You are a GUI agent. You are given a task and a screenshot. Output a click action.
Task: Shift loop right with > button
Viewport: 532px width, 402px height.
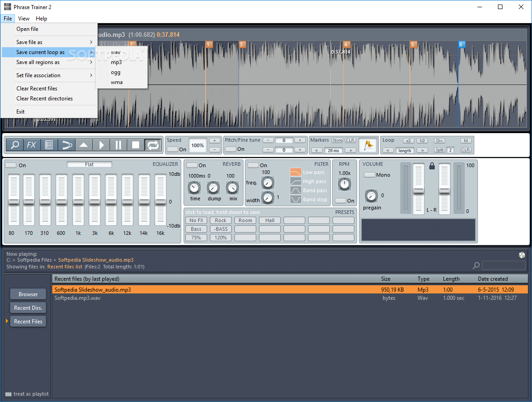[x=422, y=150]
